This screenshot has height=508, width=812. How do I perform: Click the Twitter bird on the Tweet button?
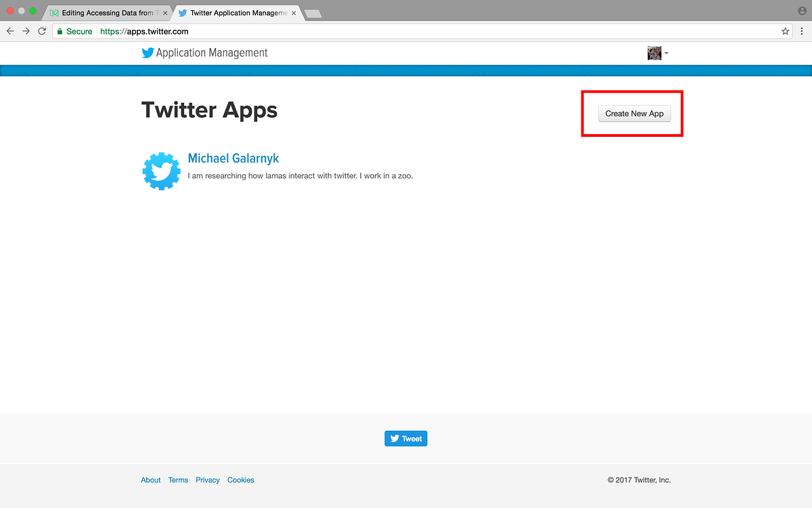pyautogui.click(x=394, y=438)
